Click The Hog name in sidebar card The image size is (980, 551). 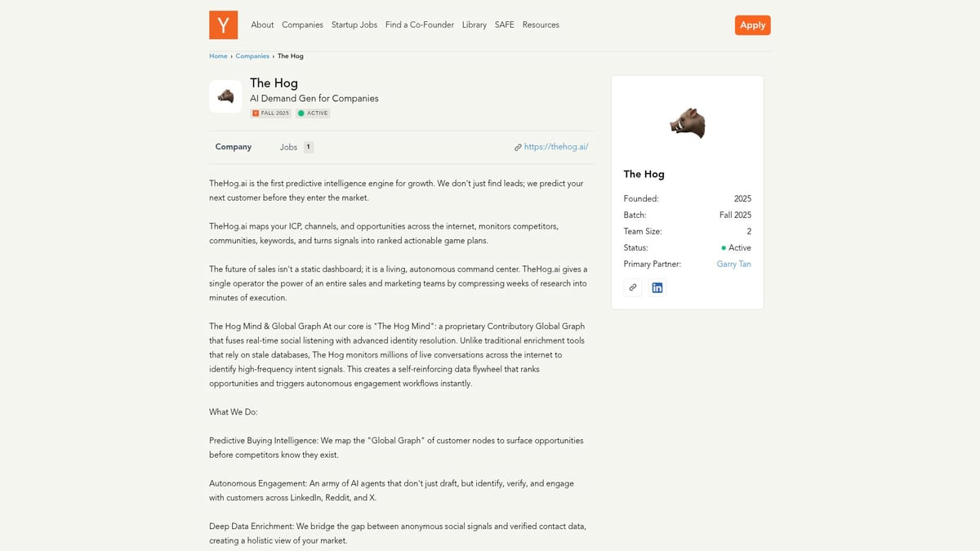[x=644, y=174]
